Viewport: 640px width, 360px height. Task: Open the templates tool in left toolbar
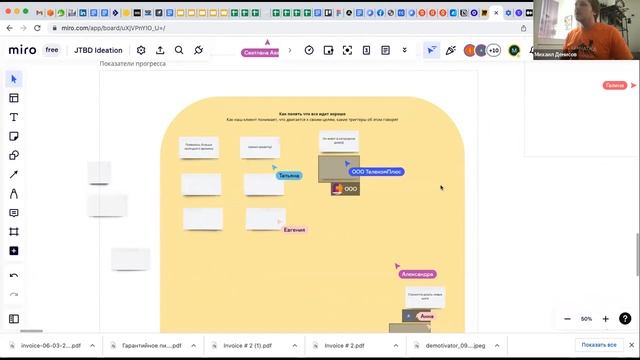[14, 98]
